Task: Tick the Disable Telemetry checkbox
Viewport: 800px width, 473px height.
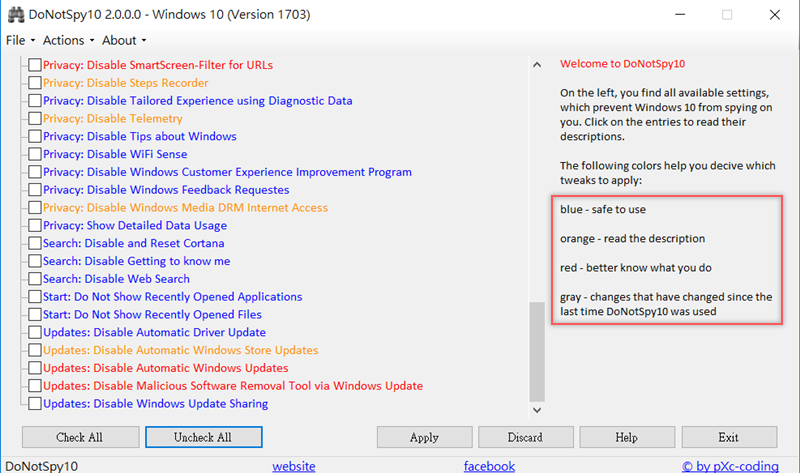Action: 35,118
